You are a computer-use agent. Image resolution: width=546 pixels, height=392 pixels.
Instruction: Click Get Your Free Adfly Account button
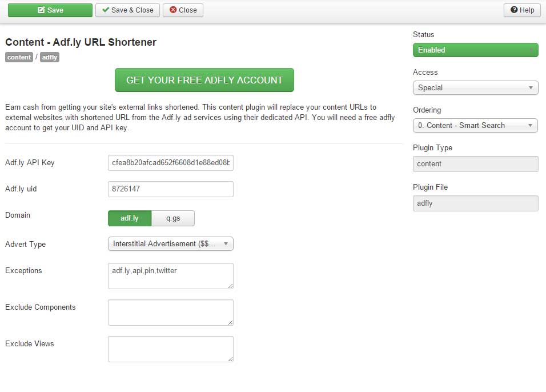pyautogui.click(x=204, y=80)
